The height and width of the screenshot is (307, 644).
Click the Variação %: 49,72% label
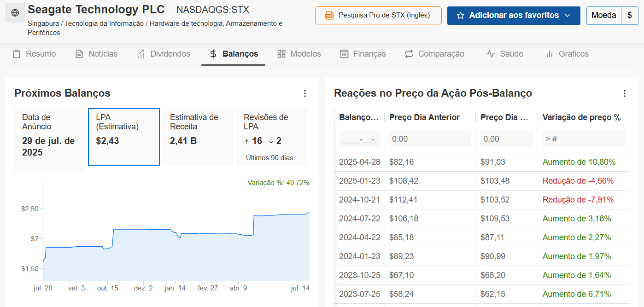(278, 183)
